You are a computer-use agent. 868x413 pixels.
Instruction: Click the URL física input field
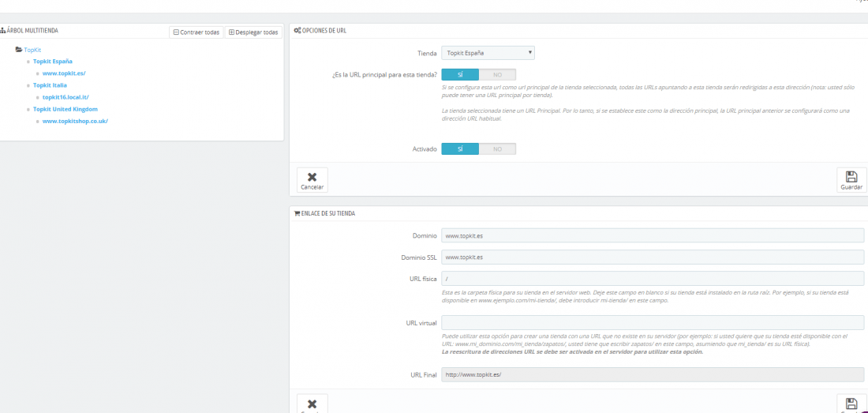click(653, 279)
